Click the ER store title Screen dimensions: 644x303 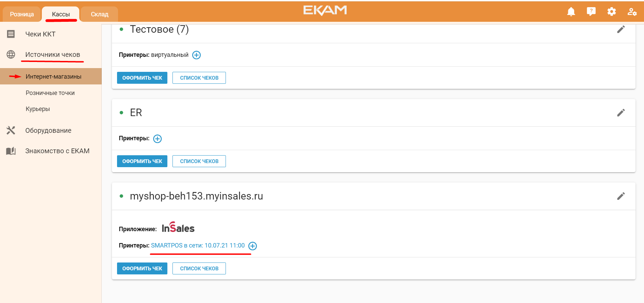(x=136, y=113)
